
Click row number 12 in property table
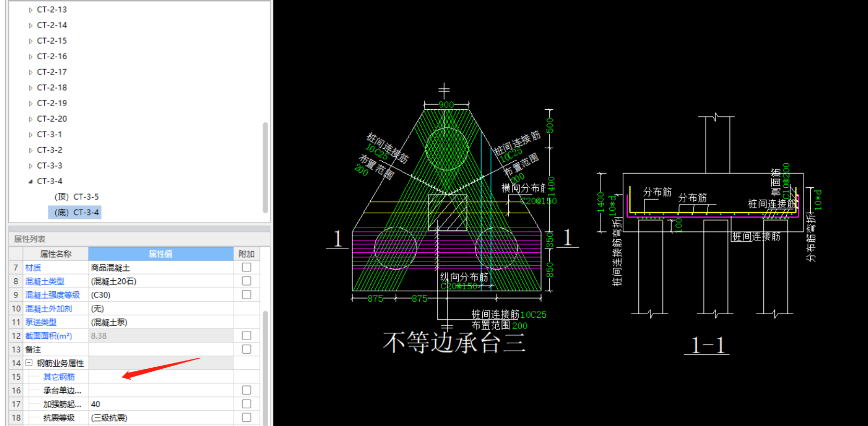tap(16, 336)
